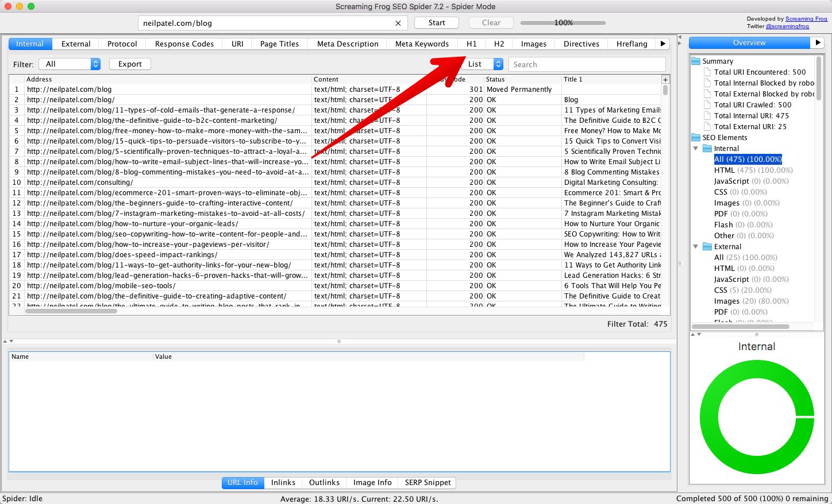Viewport: 832px width, 504px height.
Task: Open the Screaming Frog developer link
Action: point(806,19)
